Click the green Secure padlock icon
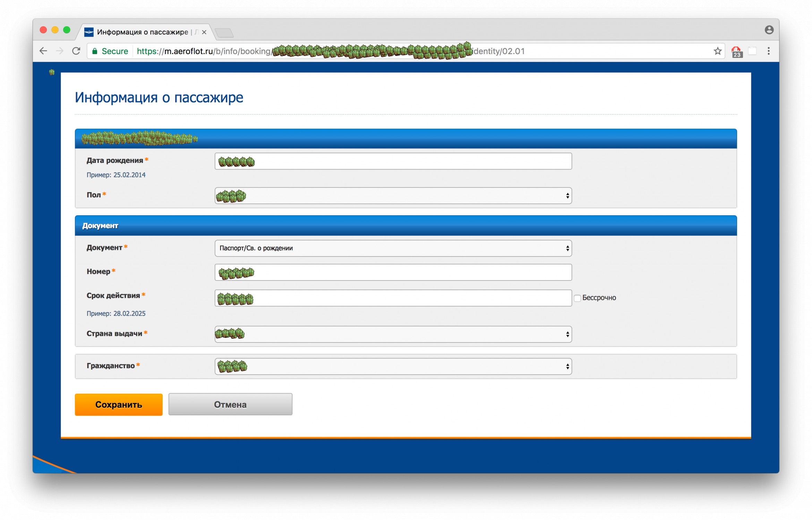812x520 pixels. coord(94,51)
